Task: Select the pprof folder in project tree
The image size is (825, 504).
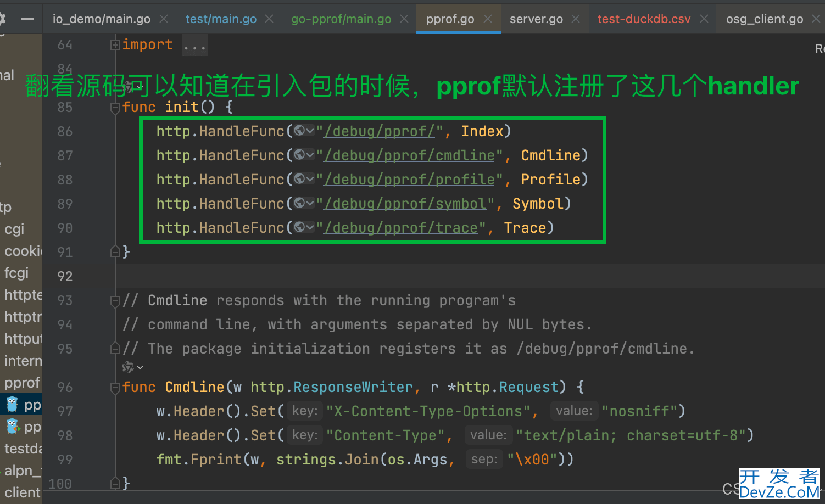Action: click(x=23, y=383)
